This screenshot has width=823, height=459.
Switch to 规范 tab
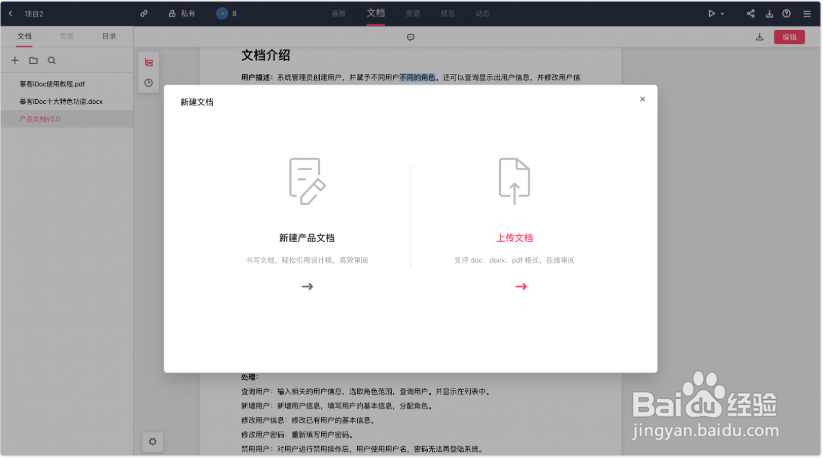point(448,14)
